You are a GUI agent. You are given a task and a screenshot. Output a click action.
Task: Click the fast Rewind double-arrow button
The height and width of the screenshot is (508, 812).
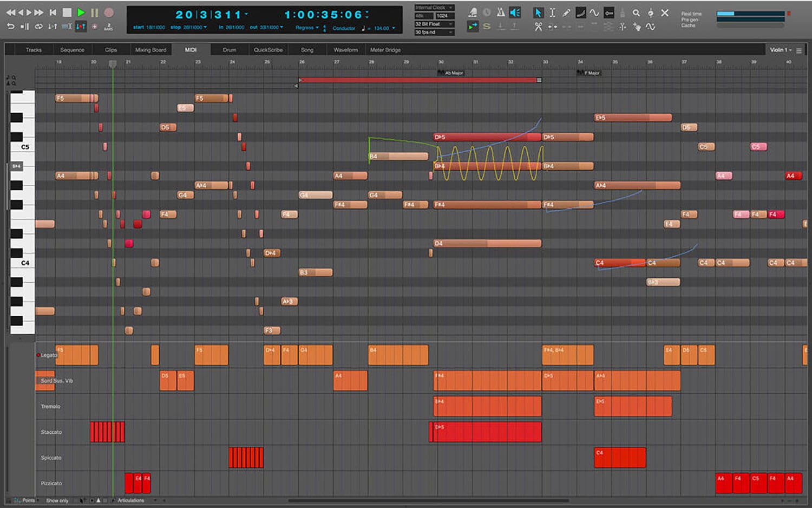[x=11, y=12]
